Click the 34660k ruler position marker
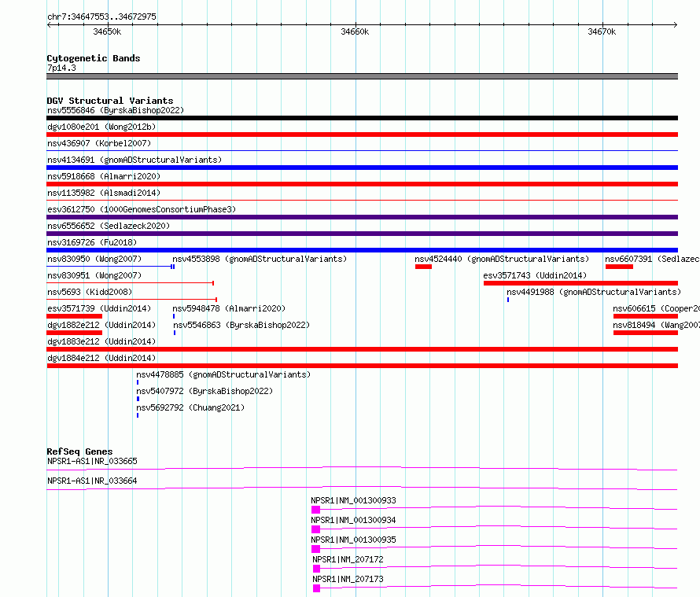 pos(355,31)
